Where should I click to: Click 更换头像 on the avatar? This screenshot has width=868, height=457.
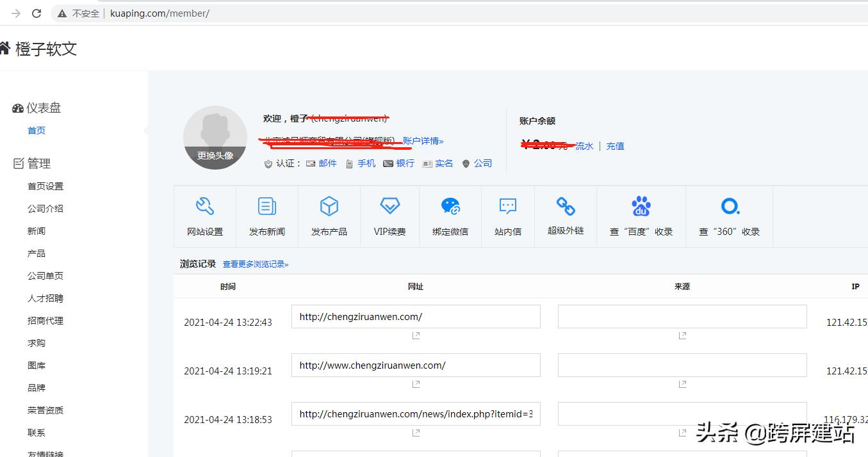[215, 156]
